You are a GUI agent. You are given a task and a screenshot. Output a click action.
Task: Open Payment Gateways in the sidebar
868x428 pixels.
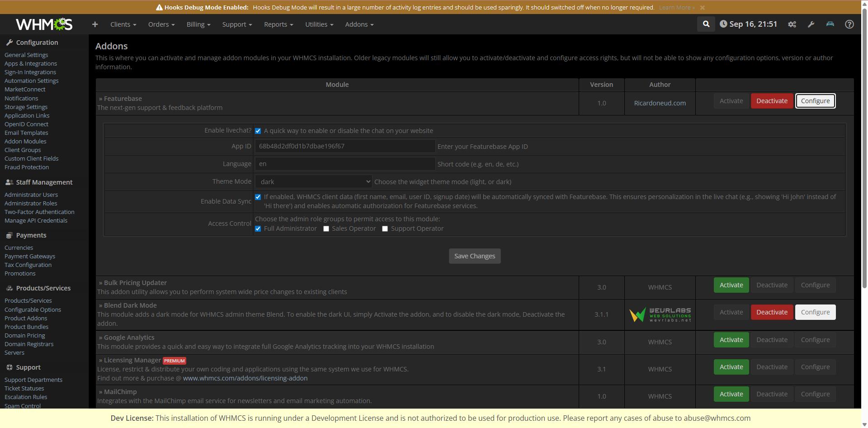30,257
